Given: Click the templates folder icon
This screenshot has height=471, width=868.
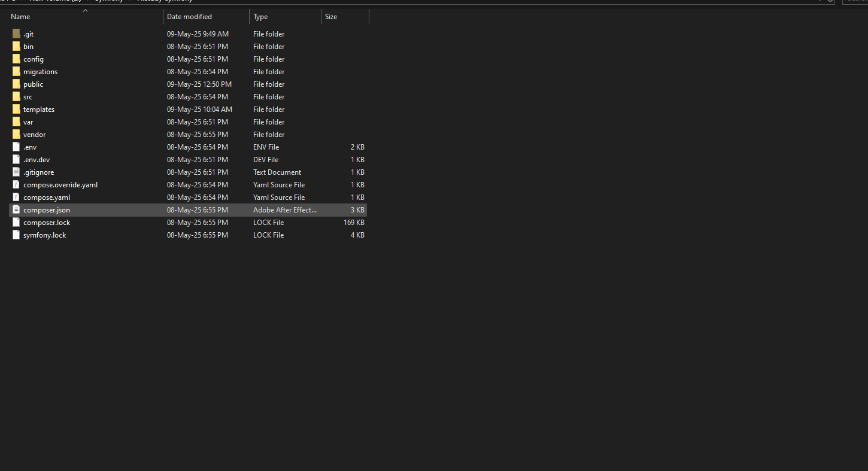Looking at the screenshot, I should coord(16,110).
